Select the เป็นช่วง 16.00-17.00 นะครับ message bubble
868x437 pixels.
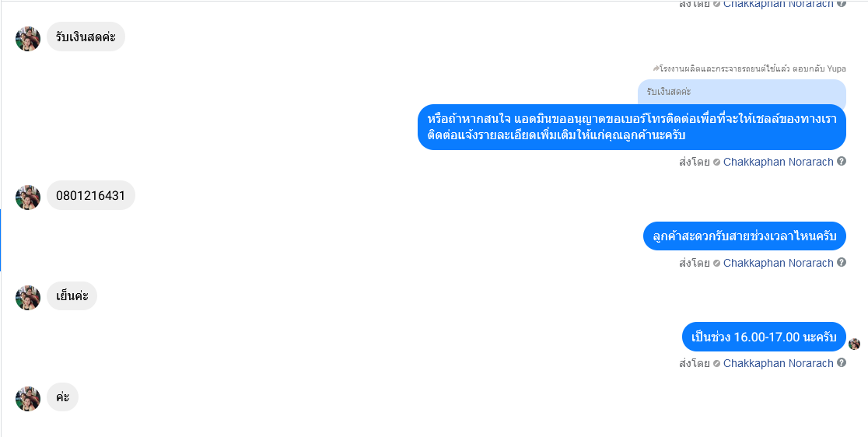click(764, 337)
